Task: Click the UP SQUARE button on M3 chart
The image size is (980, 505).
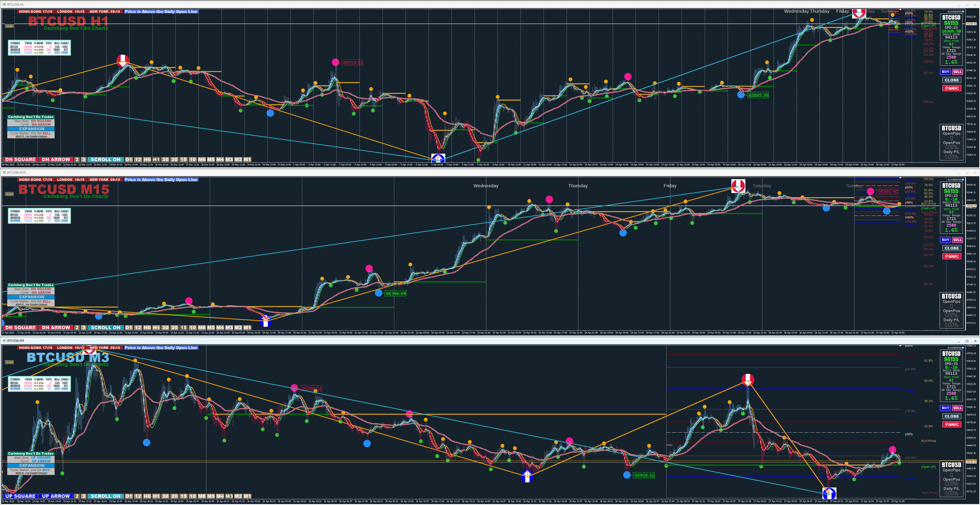Action: pyautogui.click(x=20, y=496)
